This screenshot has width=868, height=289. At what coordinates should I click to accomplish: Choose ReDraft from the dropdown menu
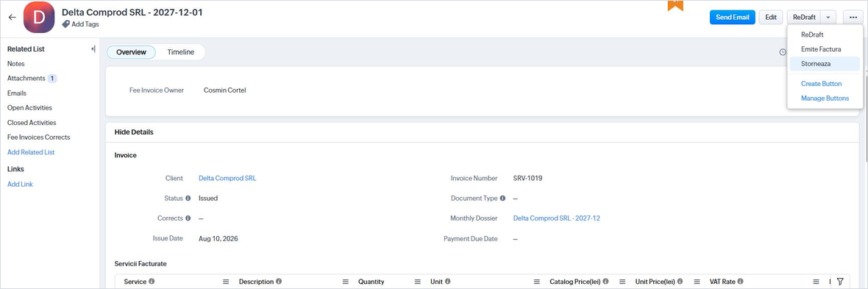(x=824, y=35)
